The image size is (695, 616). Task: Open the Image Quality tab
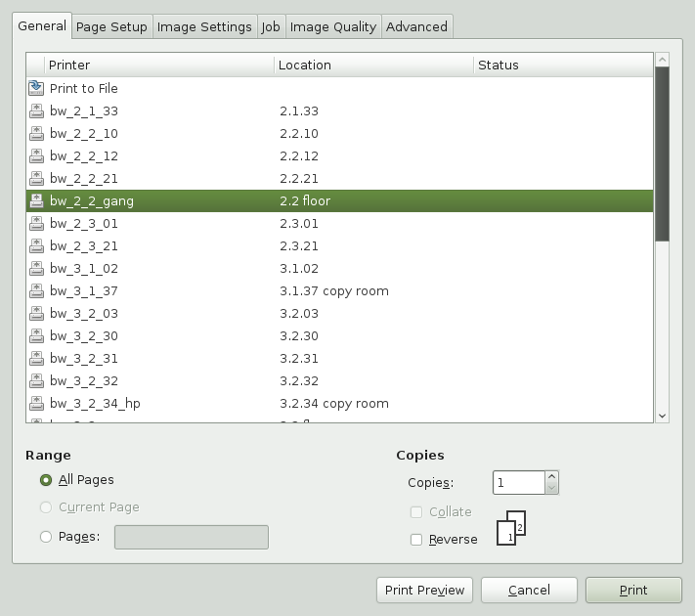pyautogui.click(x=333, y=27)
